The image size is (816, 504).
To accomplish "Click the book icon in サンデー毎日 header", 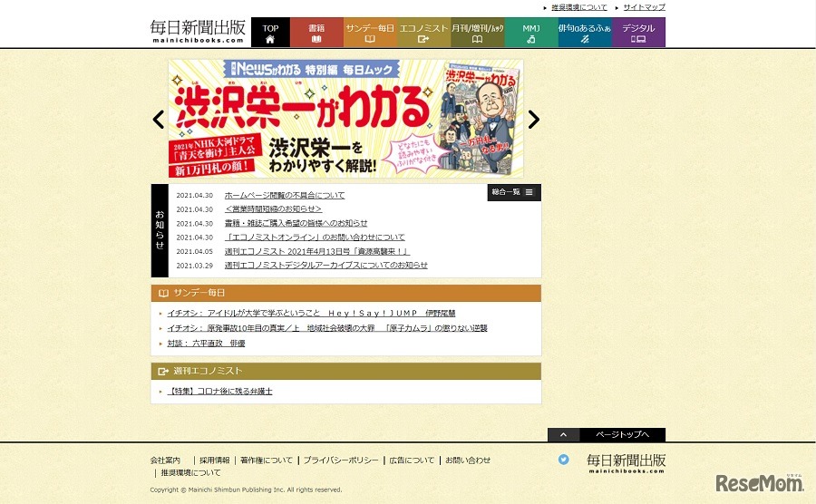I will click(163, 294).
